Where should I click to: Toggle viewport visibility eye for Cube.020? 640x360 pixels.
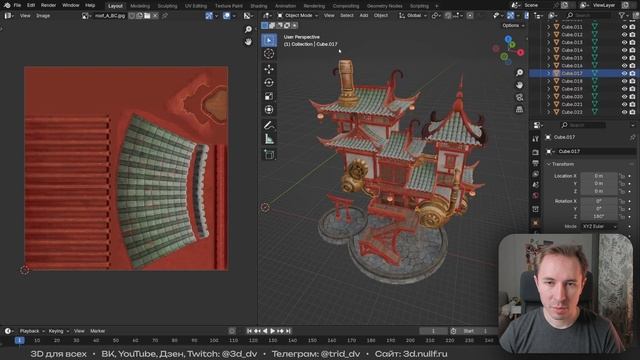pyautogui.click(x=624, y=97)
